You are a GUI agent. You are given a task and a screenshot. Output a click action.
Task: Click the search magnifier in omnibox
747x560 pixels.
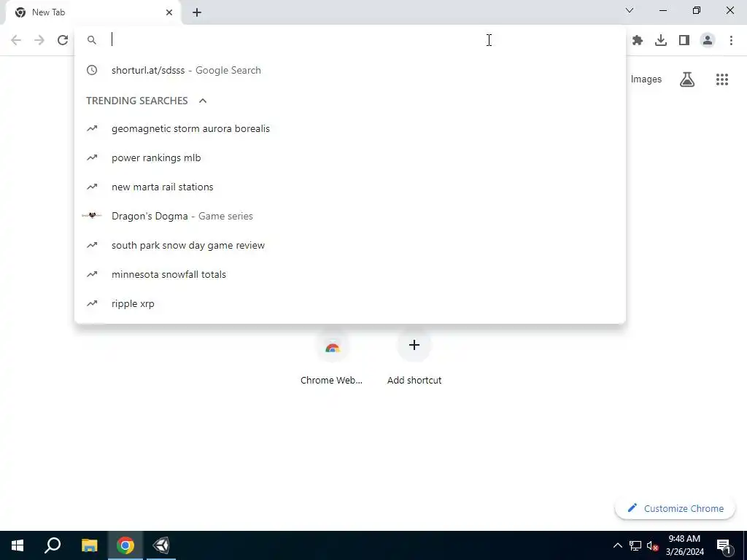(91, 41)
